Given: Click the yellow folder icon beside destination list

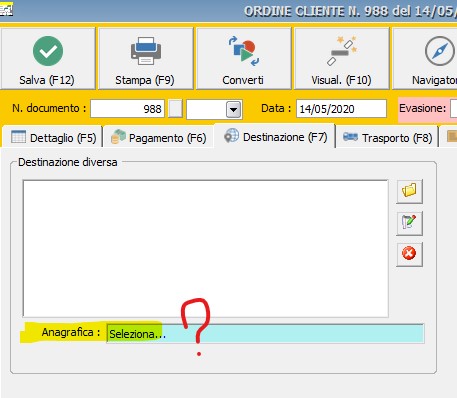Looking at the screenshot, I should 409,191.
